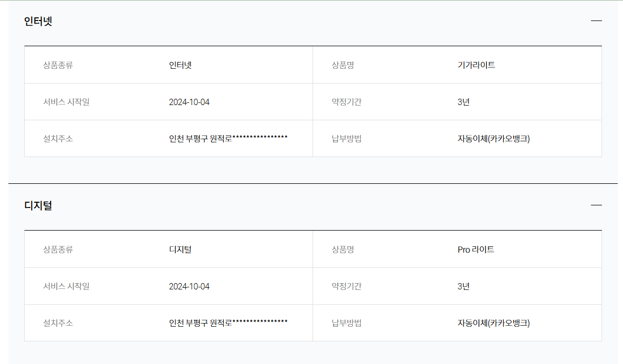The image size is (623, 364).
Task: Click the 인터넷 section header
Action: (38, 21)
